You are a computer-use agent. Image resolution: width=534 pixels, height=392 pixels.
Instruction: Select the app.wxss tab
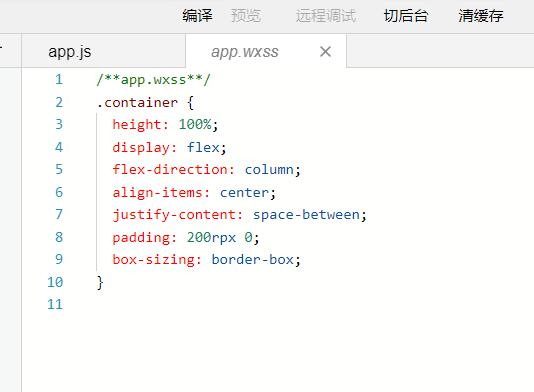(245, 52)
